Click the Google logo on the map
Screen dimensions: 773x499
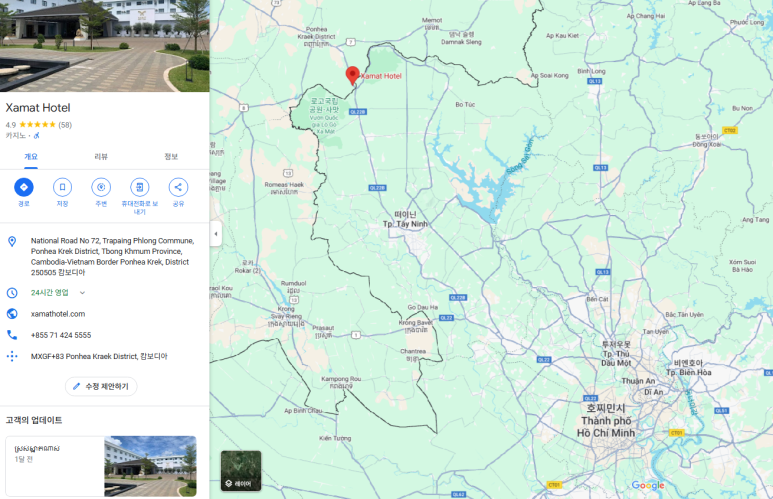pyautogui.click(x=648, y=485)
